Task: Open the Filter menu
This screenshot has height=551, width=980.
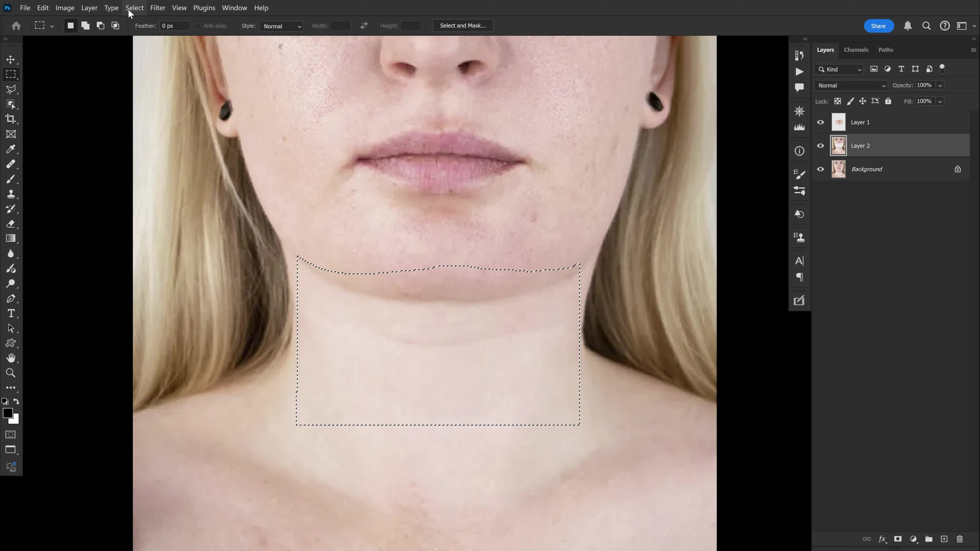Action: (x=157, y=8)
